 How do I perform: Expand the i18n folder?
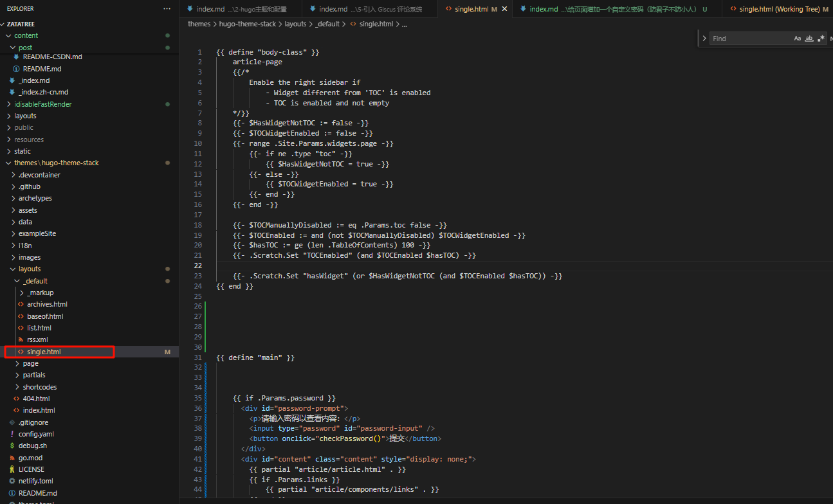pyautogui.click(x=13, y=246)
